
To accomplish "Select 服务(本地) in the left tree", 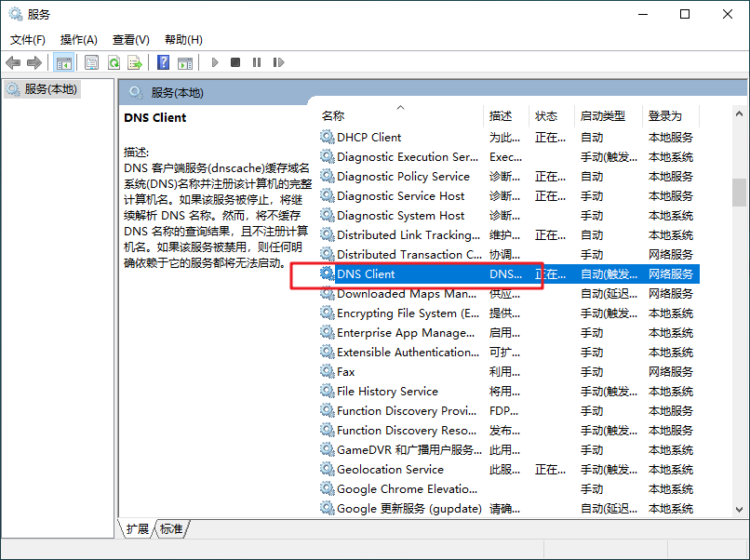I will pos(50,89).
